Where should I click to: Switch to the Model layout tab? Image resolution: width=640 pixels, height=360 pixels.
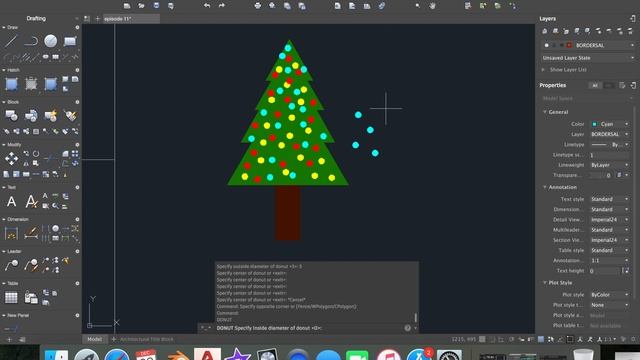pos(95,339)
